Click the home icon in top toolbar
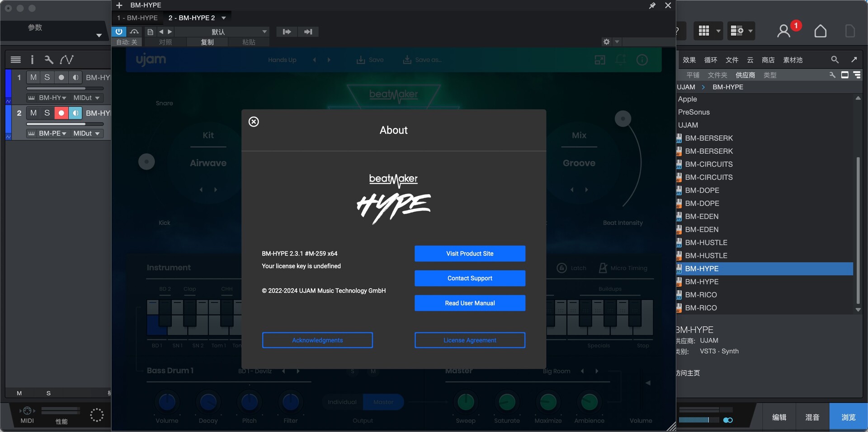Image resolution: width=868 pixels, height=432 pixels. (x=821, y=31)
